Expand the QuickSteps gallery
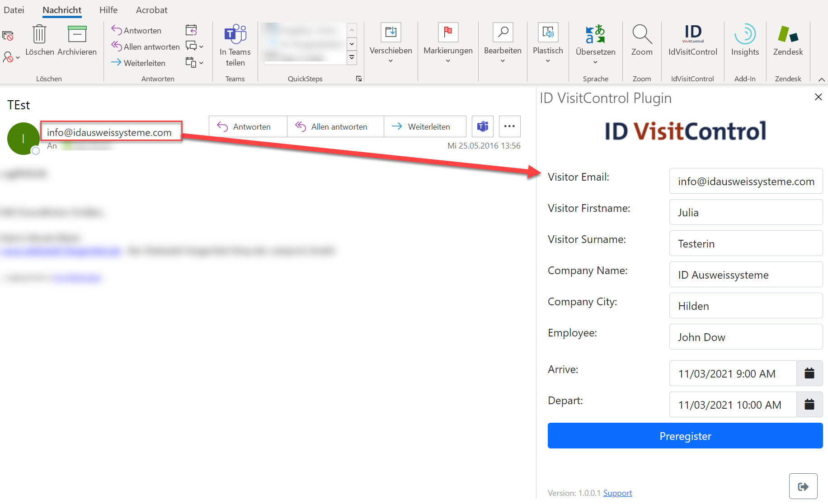Image resolution: width=828 pixels, height=504 pixels. point(352,58)
